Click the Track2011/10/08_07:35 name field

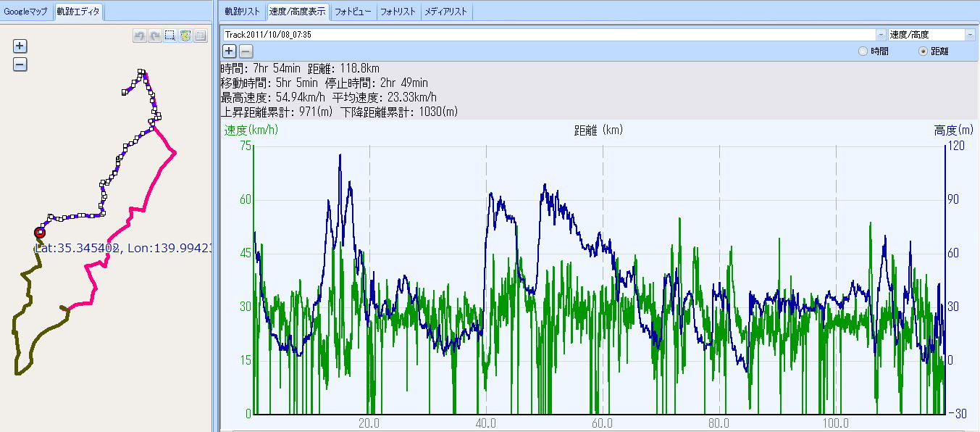pos(549,34)
